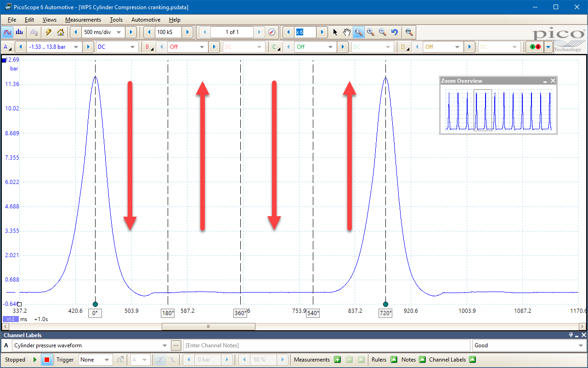
Task: Open the 500 ms/div timebase dropdown
Action: pyautogui.click(x=119, y=32)
